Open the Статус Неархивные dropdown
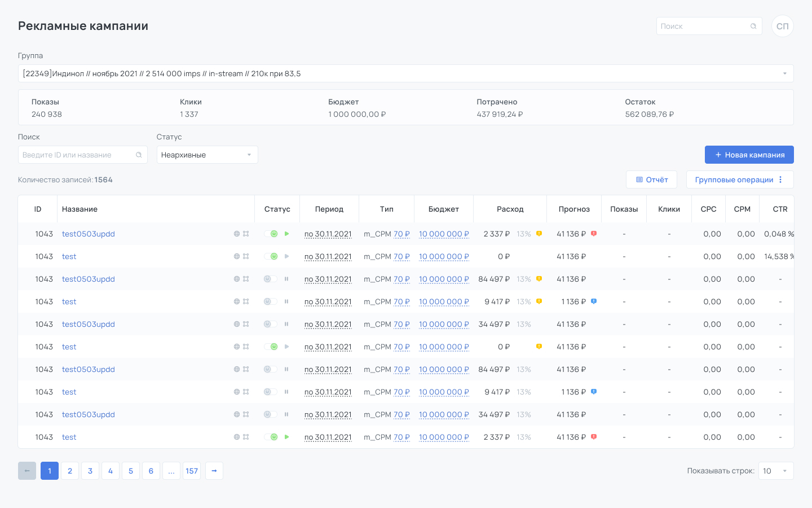Image resolution: width=812 pixels, height=508 pixels. pos(207,155)
